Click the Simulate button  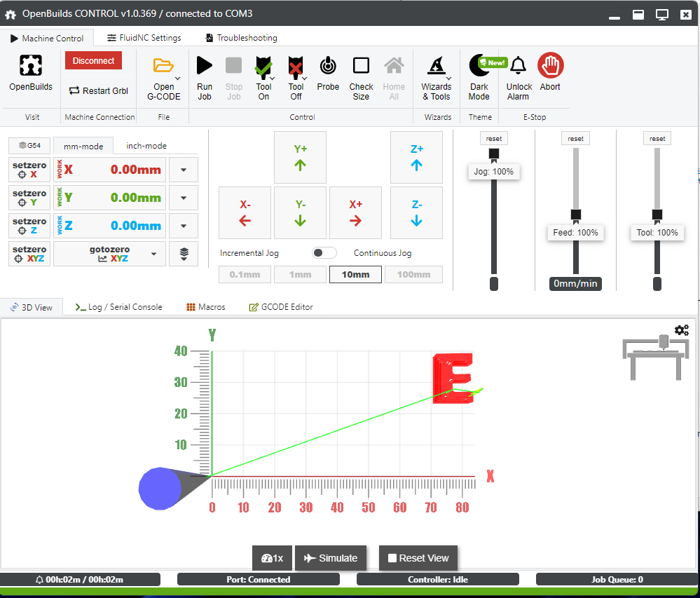click(331, 558)
